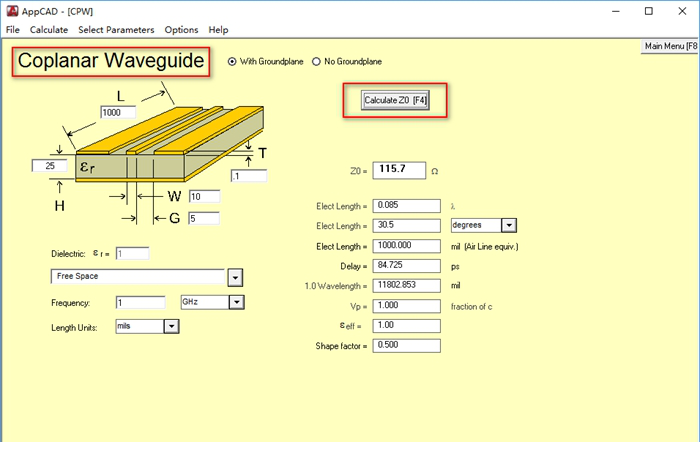This screenshot has height=459, width=700.
Task: Click the W width input field
Action: click(x=204, y=196)
